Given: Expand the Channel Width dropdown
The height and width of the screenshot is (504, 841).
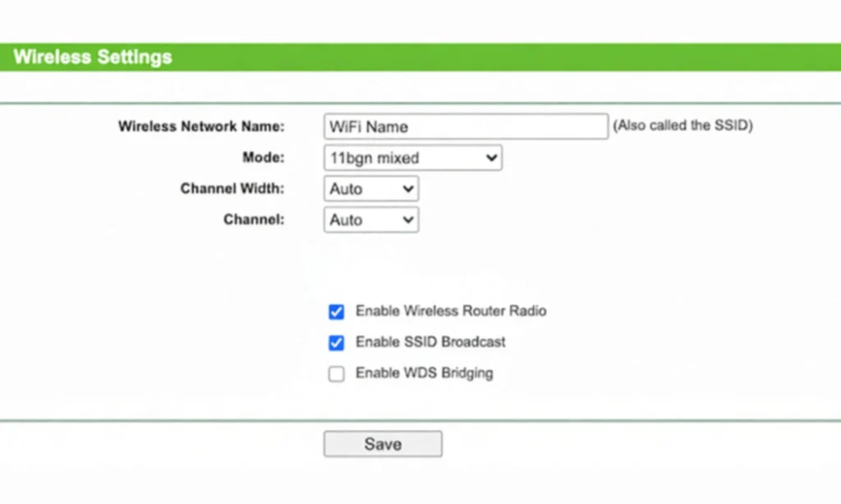Looking at the screenshot, I should [370, 189].
